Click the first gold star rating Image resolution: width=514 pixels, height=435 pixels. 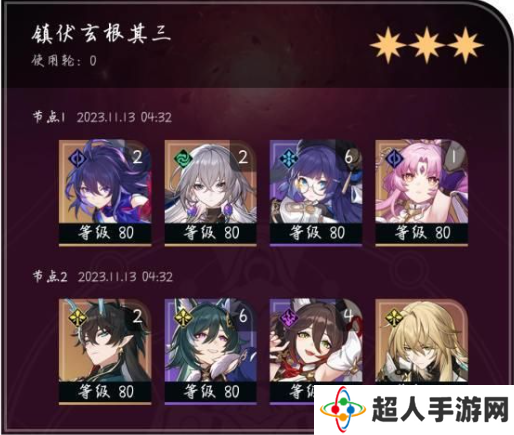[388, 46]
